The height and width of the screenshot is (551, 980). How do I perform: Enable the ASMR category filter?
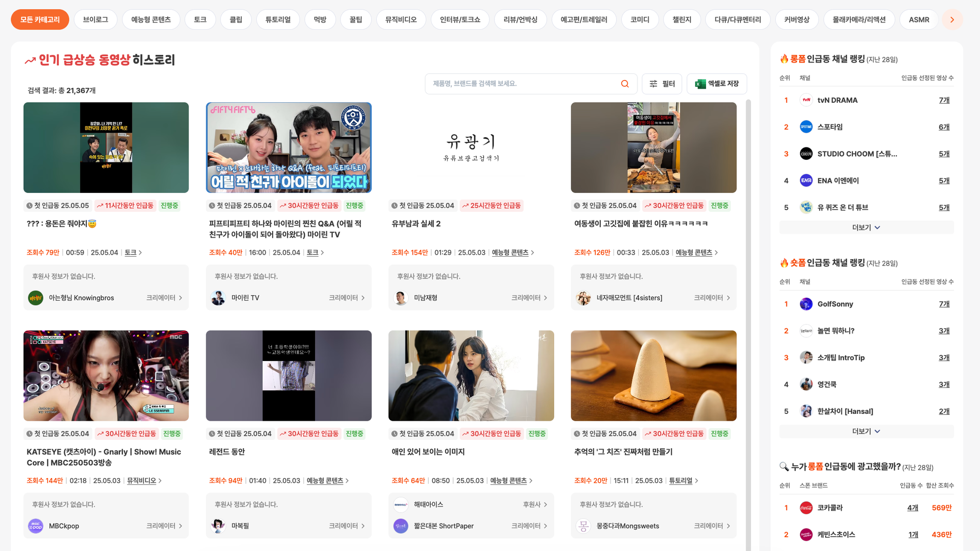pyautogui.click(x=919, y=20)
